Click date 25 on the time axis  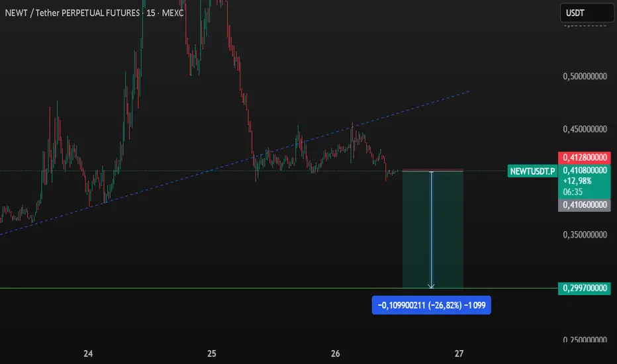[212, 353]
